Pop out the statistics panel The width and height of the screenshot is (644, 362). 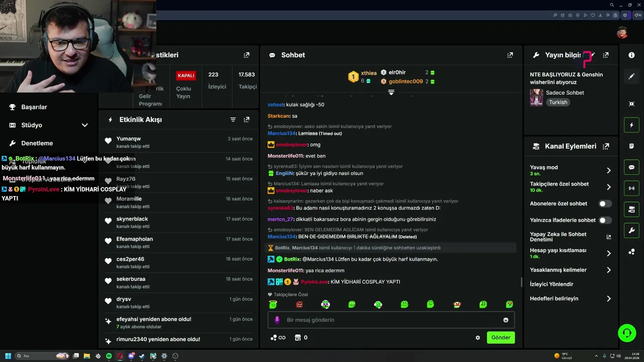(x=247, y=55)
